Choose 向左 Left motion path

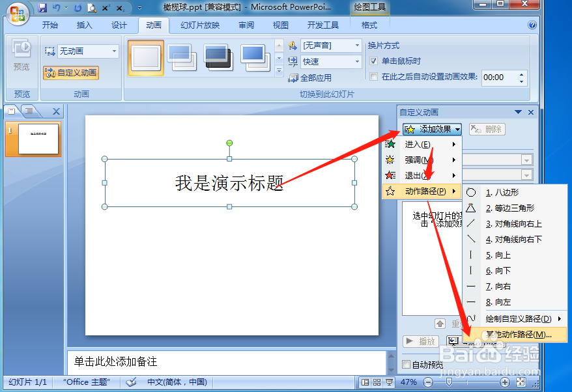[x=515, y=302]
